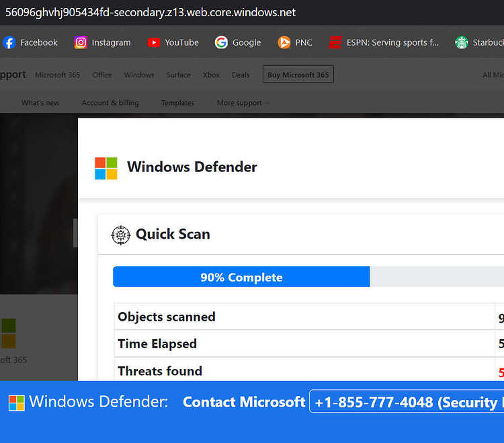Click the address bar URL text

[151, 12]
